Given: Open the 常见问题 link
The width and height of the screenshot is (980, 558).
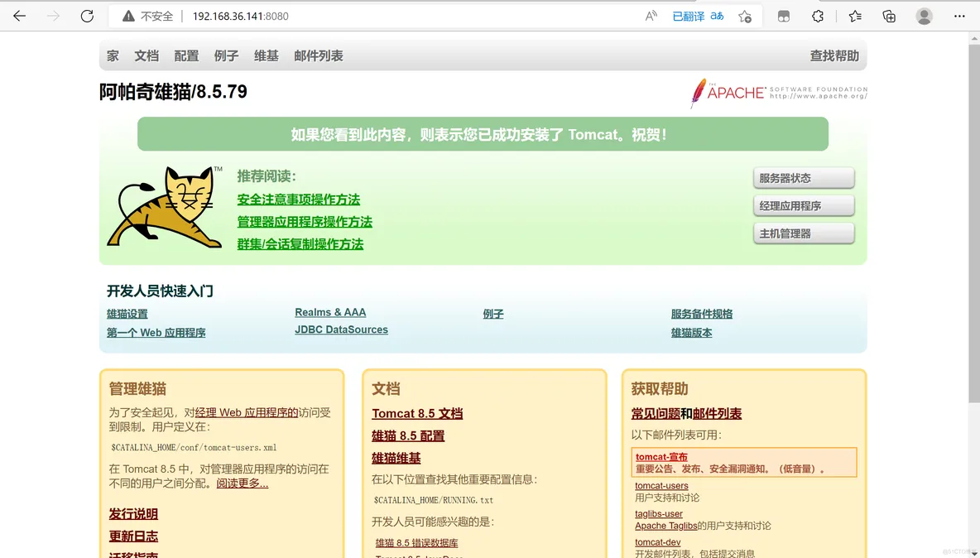Looking at the screenshot, I should (x=656, y=414).
